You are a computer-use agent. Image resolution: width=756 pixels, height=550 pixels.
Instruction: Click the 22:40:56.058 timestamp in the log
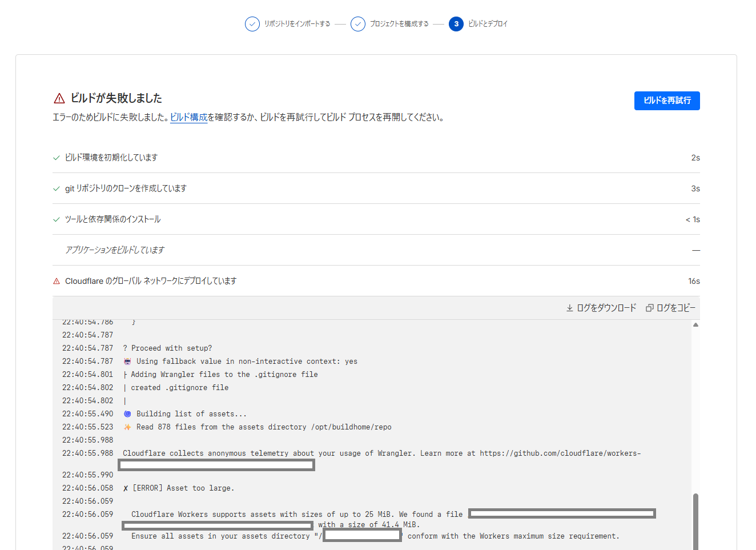(x=88, y=488)
